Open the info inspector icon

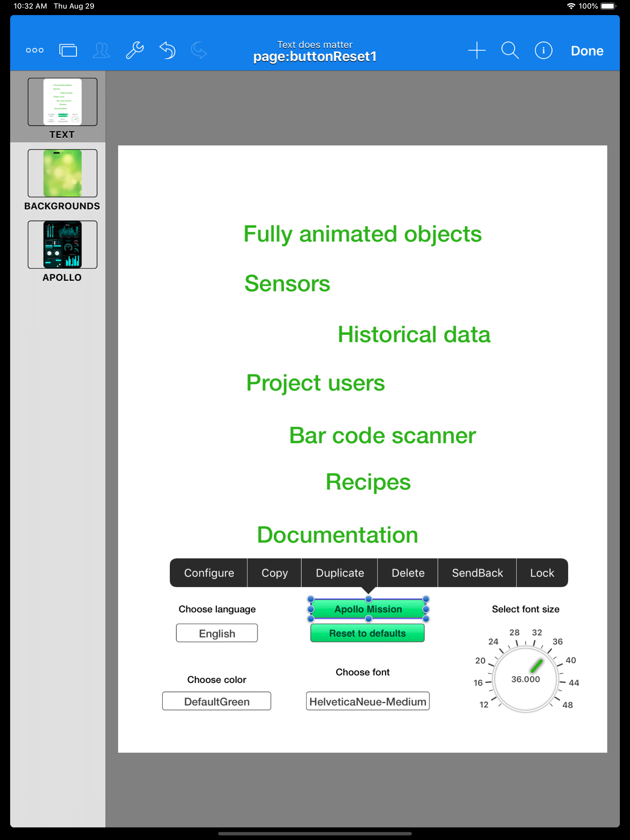[543, 50]
